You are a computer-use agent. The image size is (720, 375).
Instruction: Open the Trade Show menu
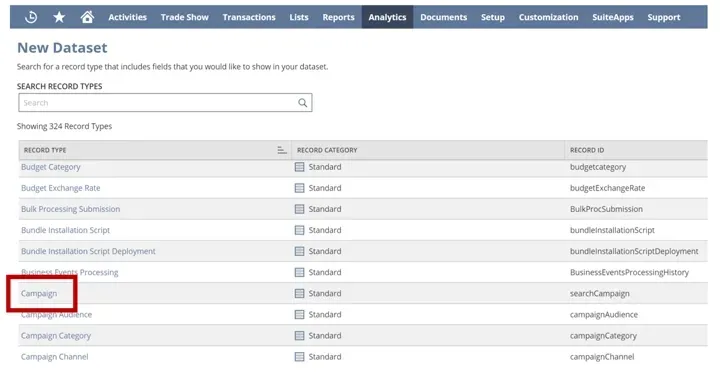185,17
